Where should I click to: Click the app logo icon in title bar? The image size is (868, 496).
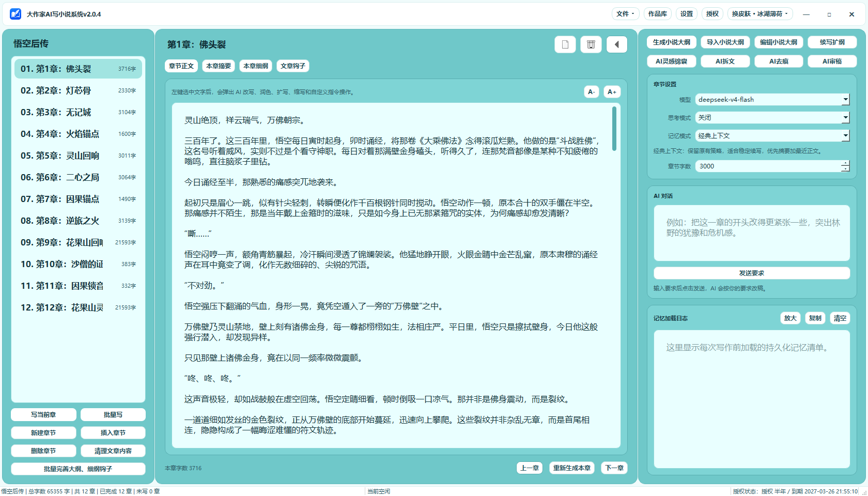coord(16,14)
